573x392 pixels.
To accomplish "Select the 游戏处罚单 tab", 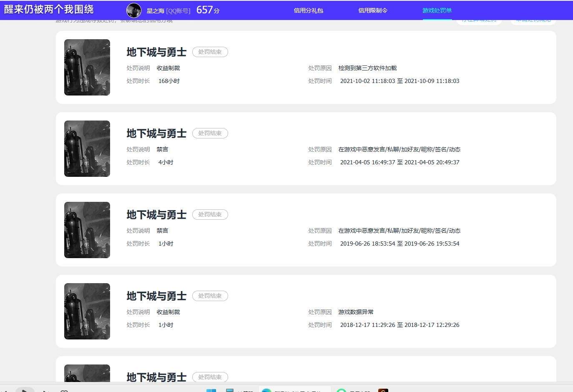I will pyautogui.click(x=437, y=10).
